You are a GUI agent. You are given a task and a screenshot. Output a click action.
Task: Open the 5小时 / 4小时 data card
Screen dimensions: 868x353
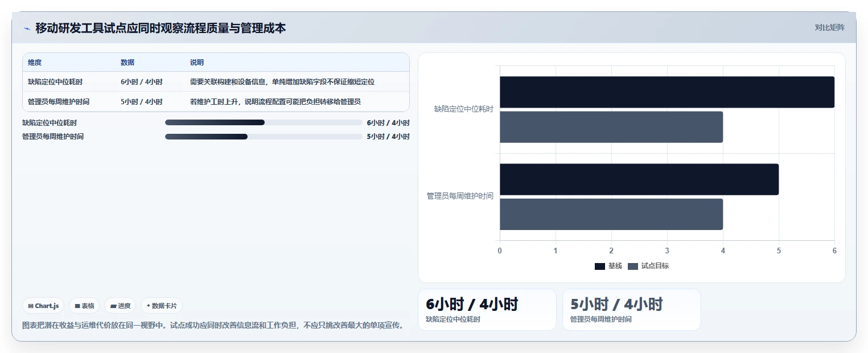[632, 310]
